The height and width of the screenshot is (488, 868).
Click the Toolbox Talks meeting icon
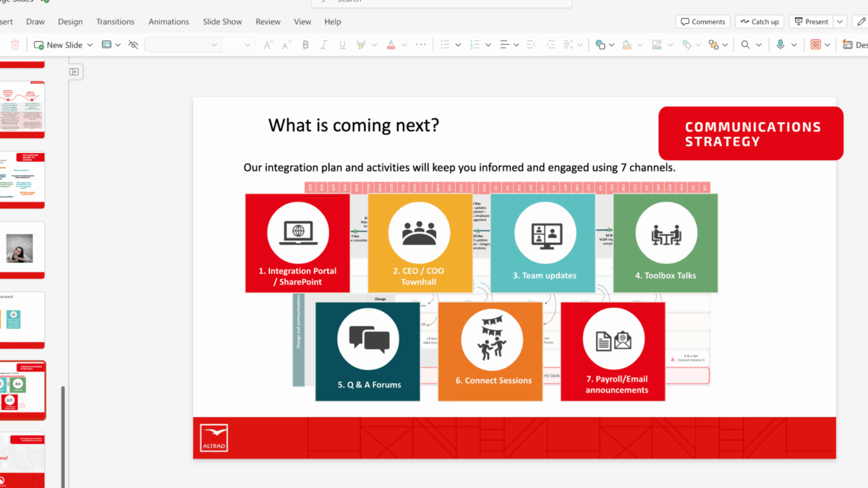(666, 234)
